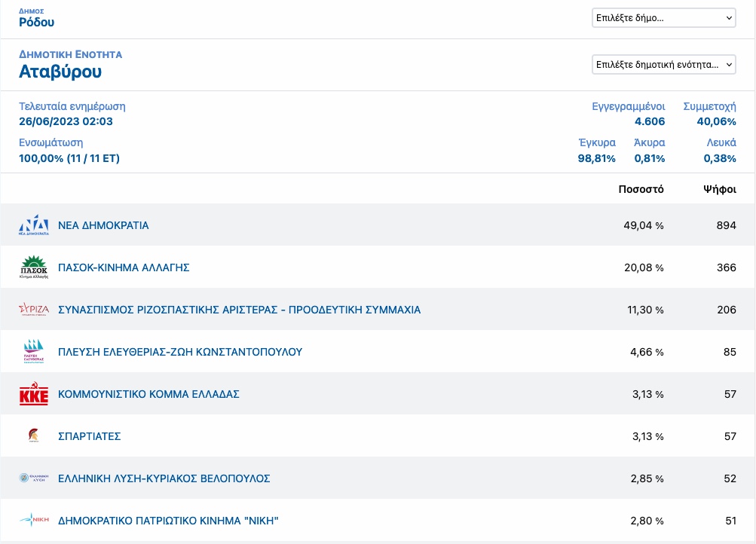Click the 49,04 % percentage cell

click(643, 225)
